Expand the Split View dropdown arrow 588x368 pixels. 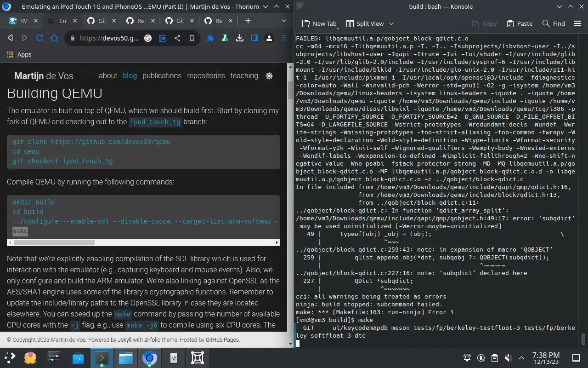click(391, 23)
